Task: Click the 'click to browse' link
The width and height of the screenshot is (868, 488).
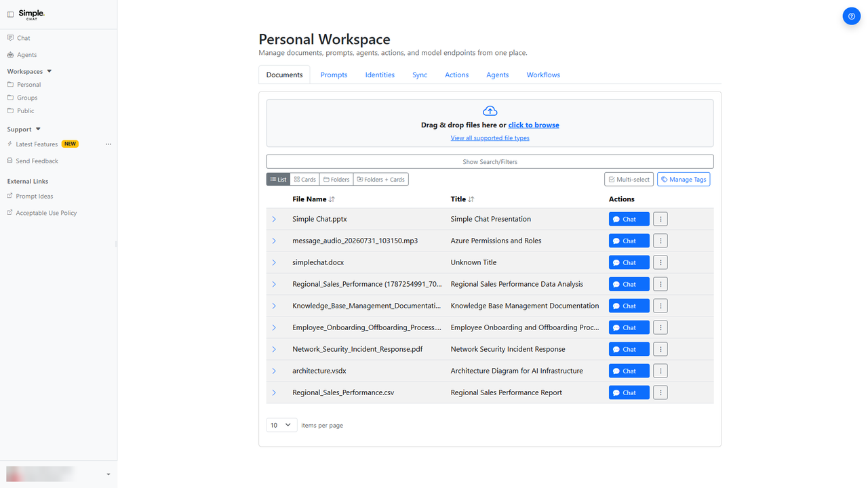Action: 534,125
